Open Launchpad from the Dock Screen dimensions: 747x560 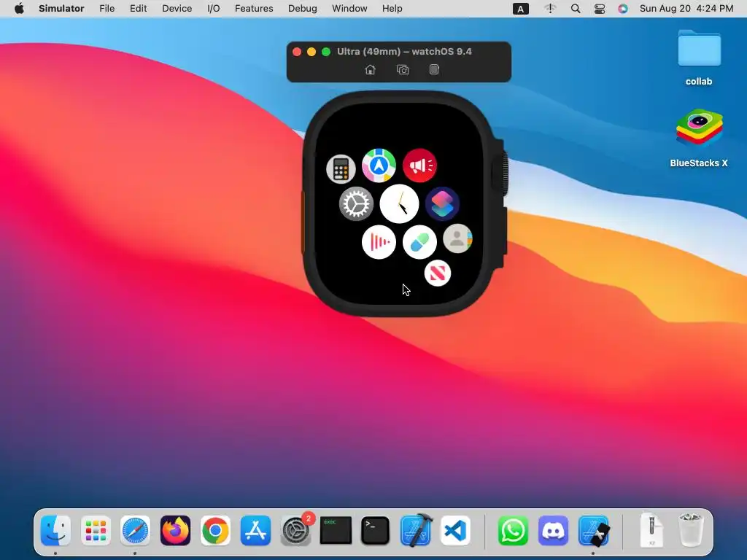(x=96, y=531)
